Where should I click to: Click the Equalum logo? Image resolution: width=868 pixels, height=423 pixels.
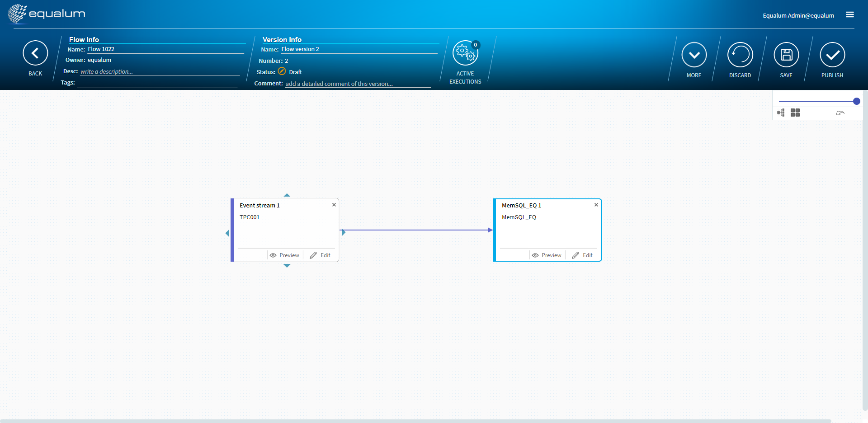[47, 14]
